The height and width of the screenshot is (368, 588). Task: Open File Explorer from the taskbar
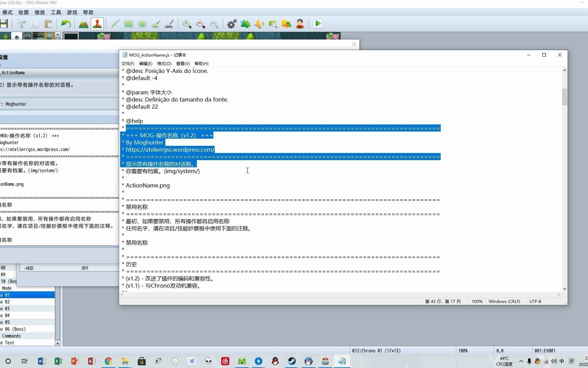pyautogui.click(x=125, y=361)
